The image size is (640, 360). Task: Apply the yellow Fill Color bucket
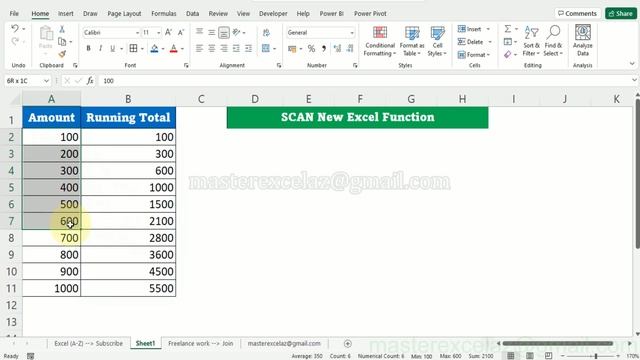pos(154,49)
